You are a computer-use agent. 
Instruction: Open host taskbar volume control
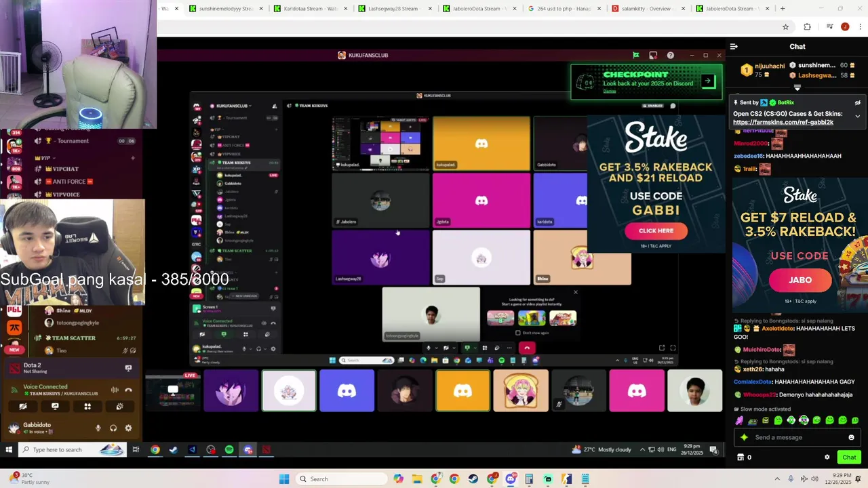[815, 479]
